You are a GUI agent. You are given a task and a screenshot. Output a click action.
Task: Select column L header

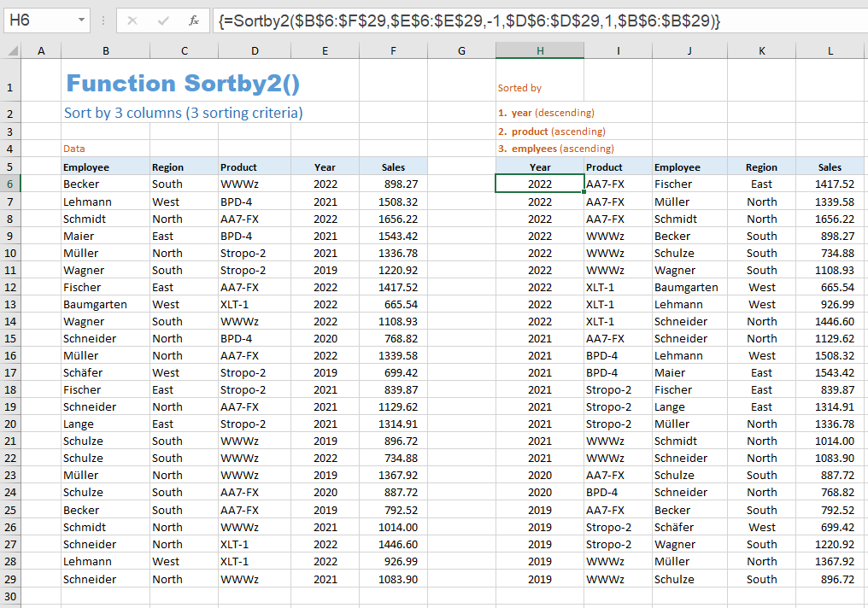(x=830, y=50)
